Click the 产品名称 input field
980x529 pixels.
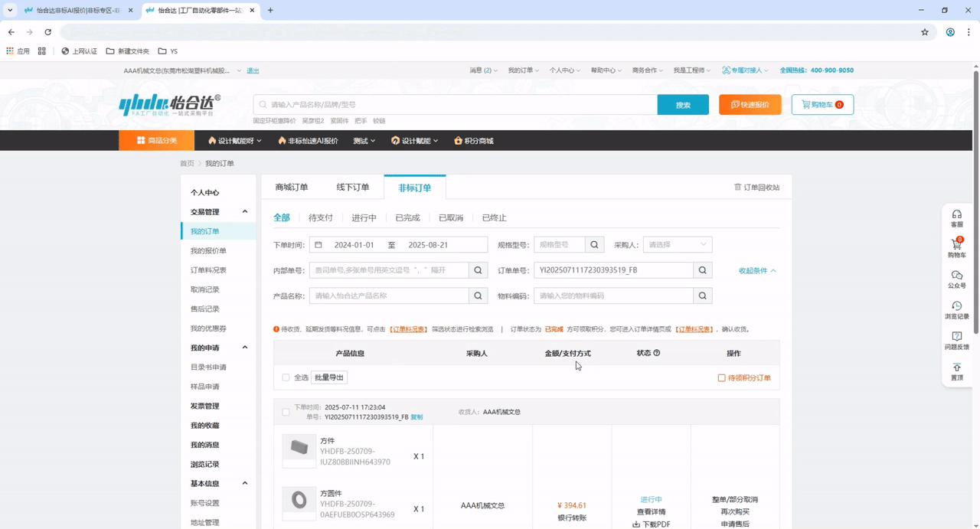389,296
